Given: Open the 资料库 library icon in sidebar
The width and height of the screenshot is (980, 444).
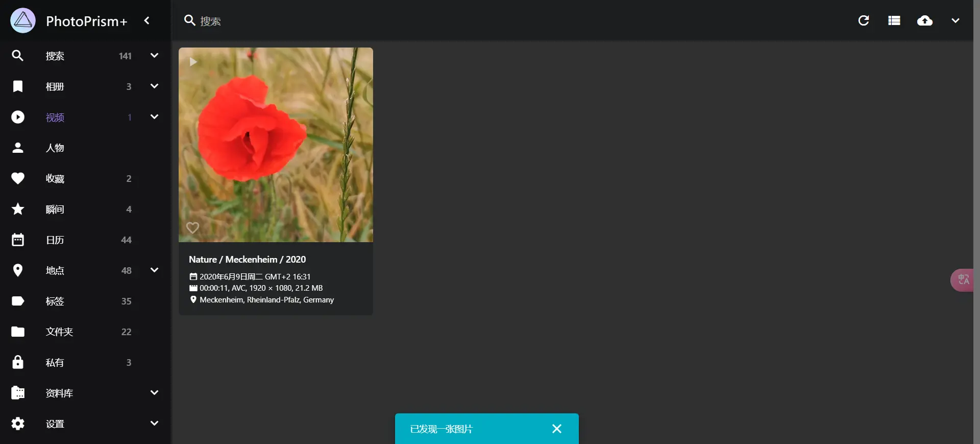Looking at the screenshot, I should [18, 393].
